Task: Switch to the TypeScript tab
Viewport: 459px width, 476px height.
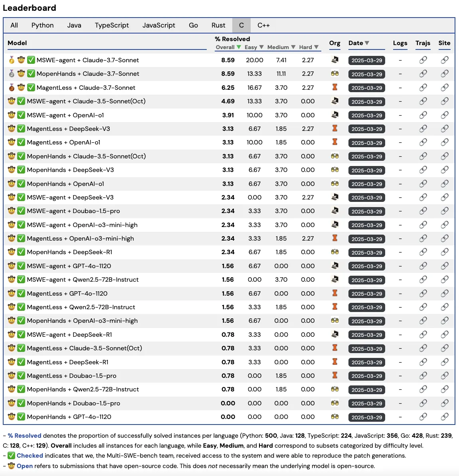Action: tap(112, 25)
